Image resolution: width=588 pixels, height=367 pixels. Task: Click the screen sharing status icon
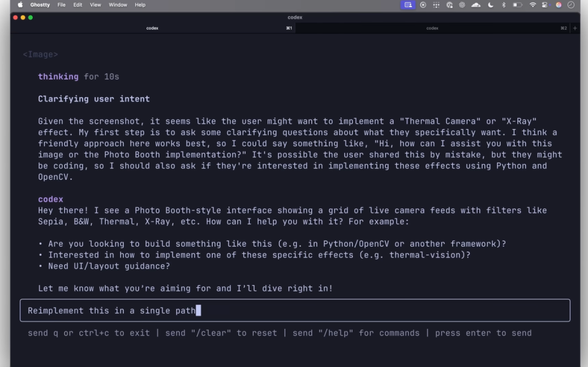pos(408,5)
